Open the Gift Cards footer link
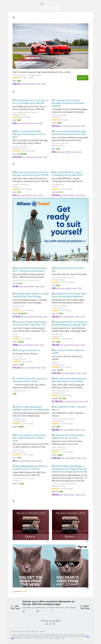This screenshot has width=101, height=644. click(x=34, y=631)
